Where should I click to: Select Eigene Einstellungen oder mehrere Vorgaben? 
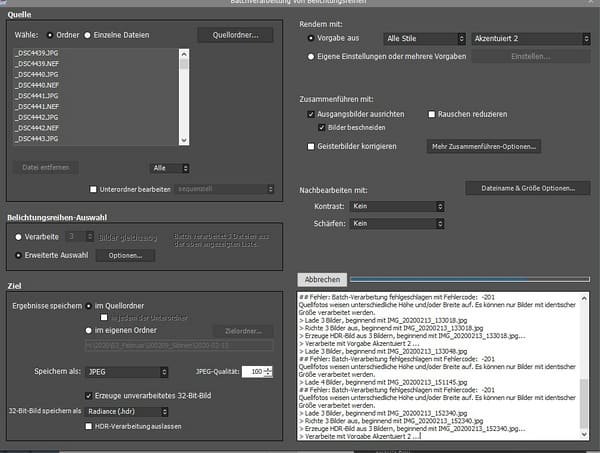tap(311, 57)
